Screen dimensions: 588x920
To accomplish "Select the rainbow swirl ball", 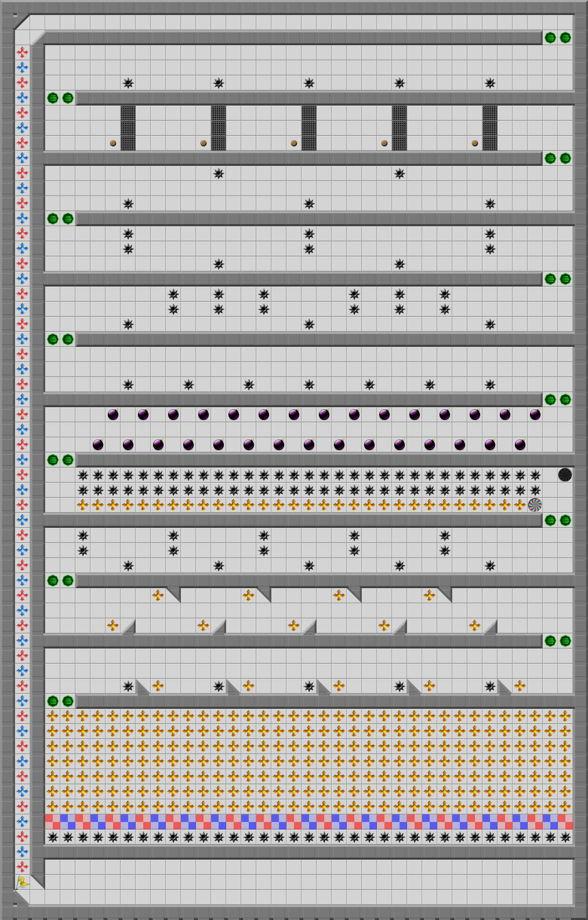I will (534, 505).
